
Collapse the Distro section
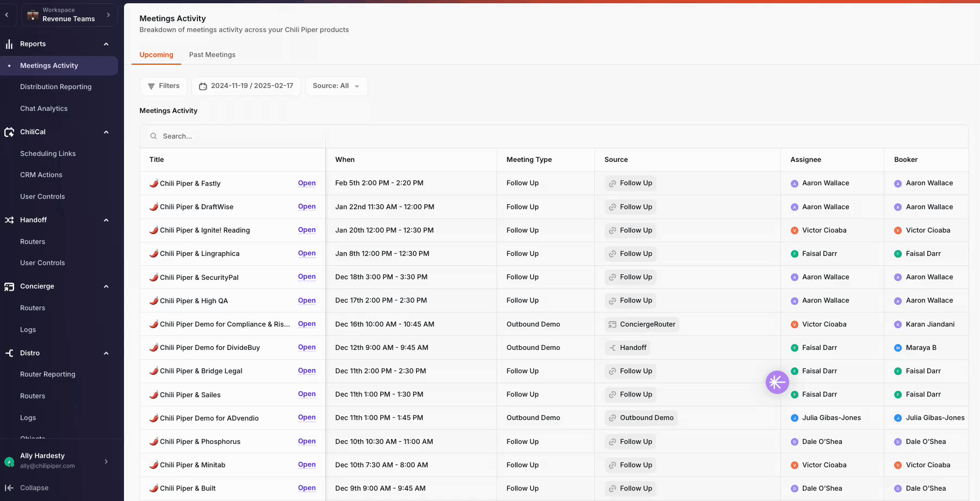pos(106,353)
